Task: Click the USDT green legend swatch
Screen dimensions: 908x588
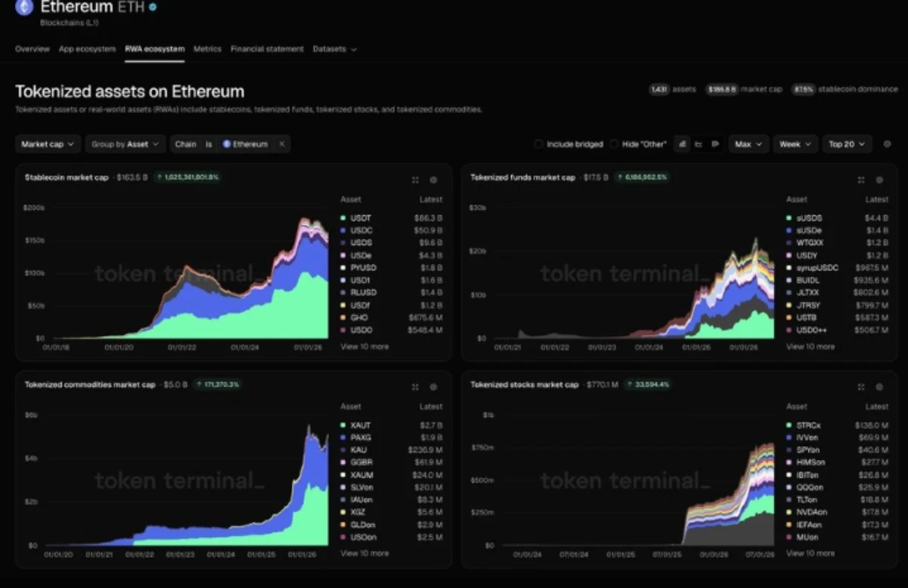Action: [x=343, y=218]
